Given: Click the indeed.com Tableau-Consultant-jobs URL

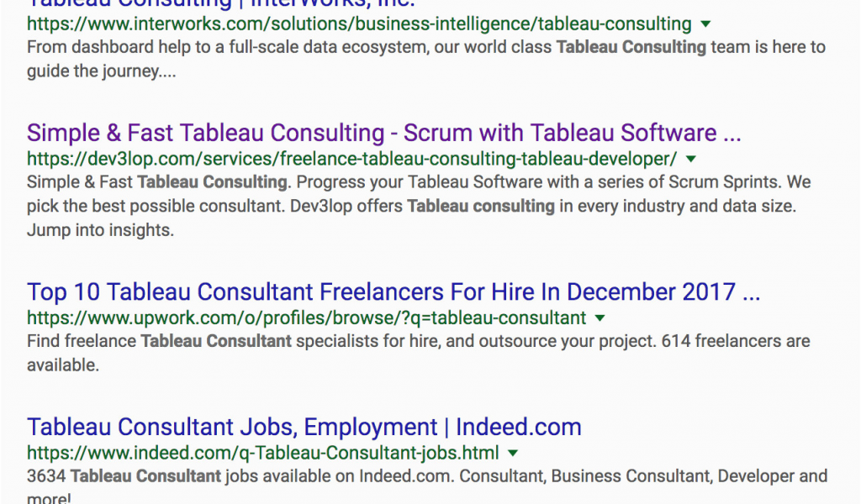Looking at the screenshot, I should coord(263,453).
